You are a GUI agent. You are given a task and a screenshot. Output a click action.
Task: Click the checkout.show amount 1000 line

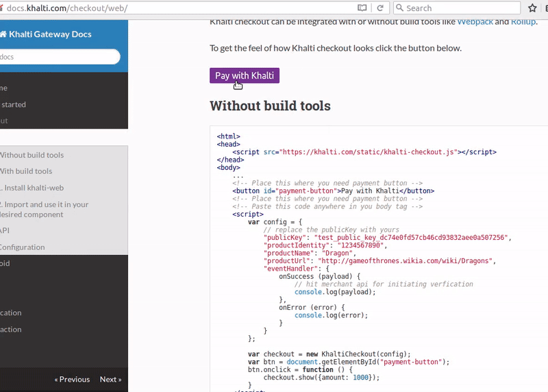click(321, 378)
